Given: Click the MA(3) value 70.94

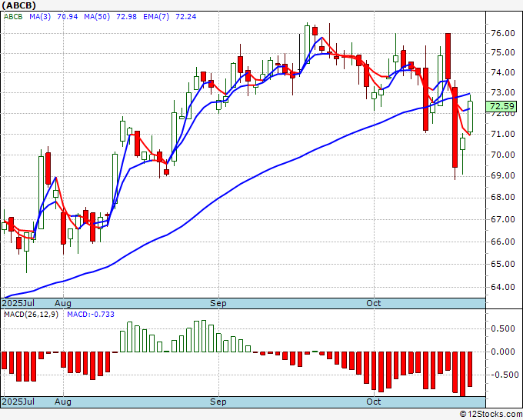Looking at the screenshot, I should (68, 17).
